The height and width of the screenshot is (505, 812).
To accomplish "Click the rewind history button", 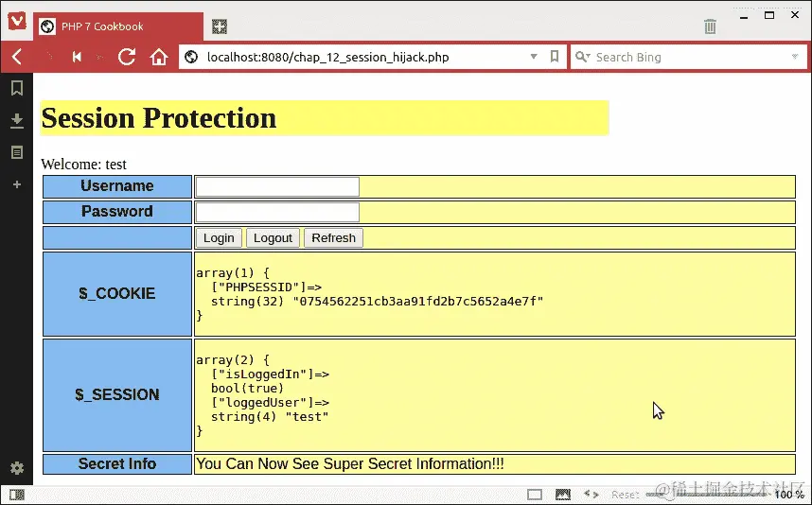I will pos(78,57).
